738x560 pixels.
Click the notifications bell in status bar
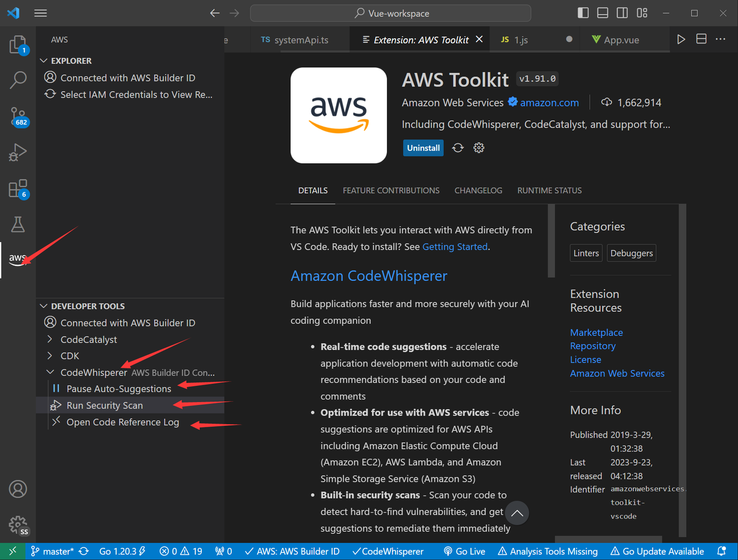(x=721, y=551)
